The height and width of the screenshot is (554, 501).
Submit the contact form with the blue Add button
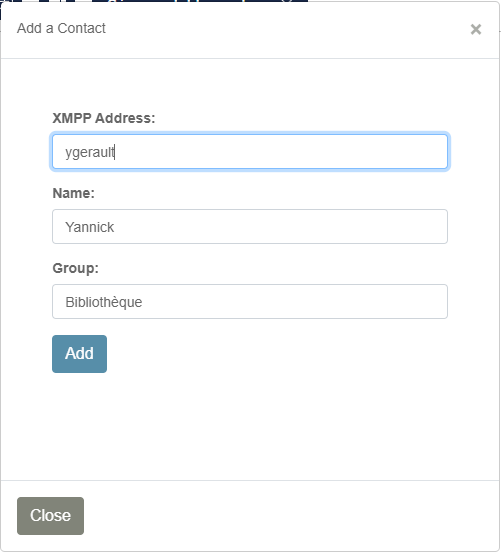pyautogui.click(x=79, y=354)
